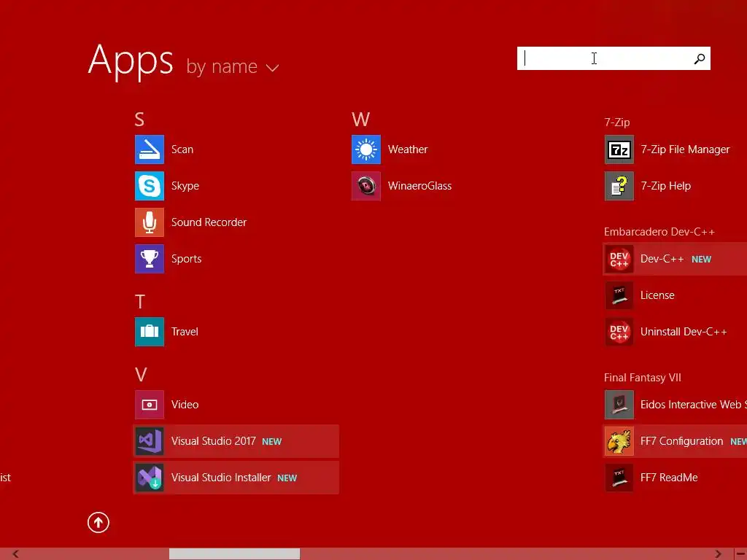This screenshot has height=560, width=747.
Task: Click the 'Sound Recorder' text
Action: pyautogui.click(x=209, y=222)
